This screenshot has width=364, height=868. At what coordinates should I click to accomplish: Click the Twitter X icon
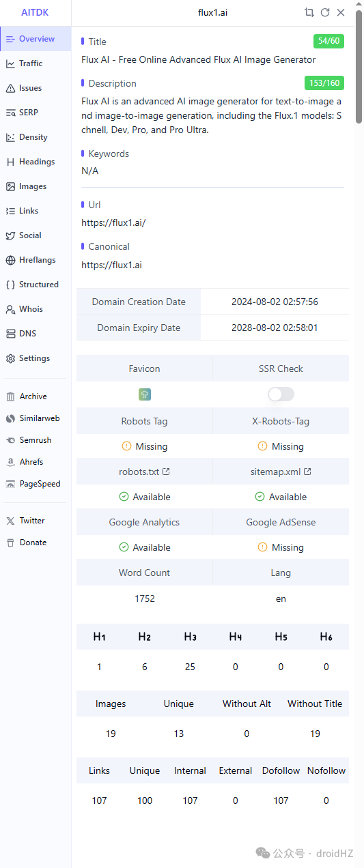10,521
